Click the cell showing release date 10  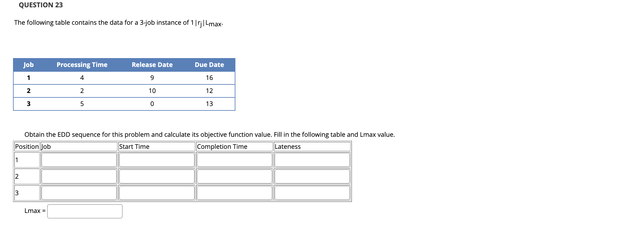coord(152,90)
